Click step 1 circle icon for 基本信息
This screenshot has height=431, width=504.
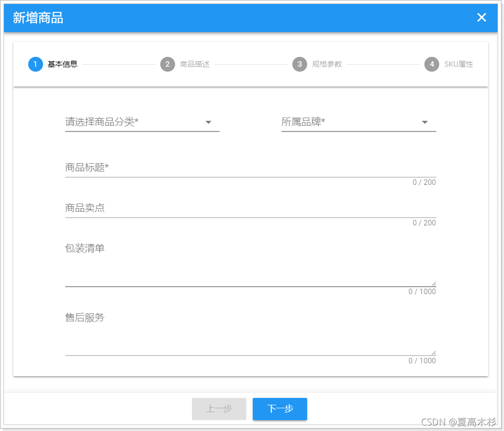(35, 64)
